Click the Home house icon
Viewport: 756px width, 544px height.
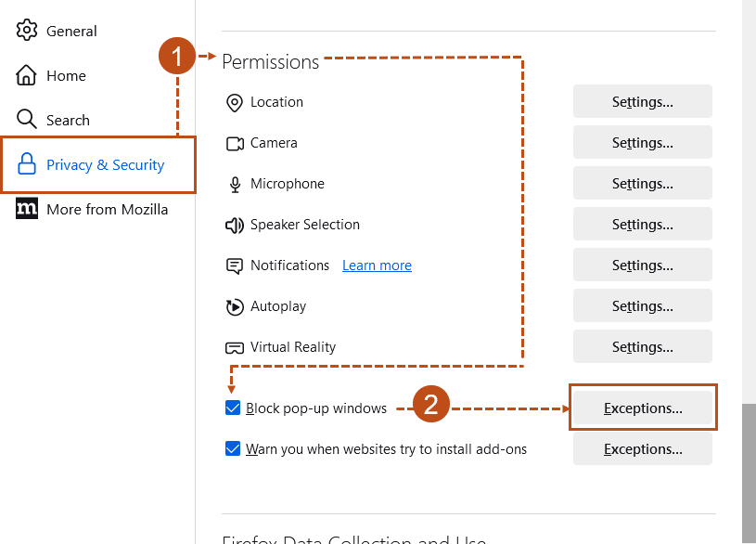[x=27, y=75]
